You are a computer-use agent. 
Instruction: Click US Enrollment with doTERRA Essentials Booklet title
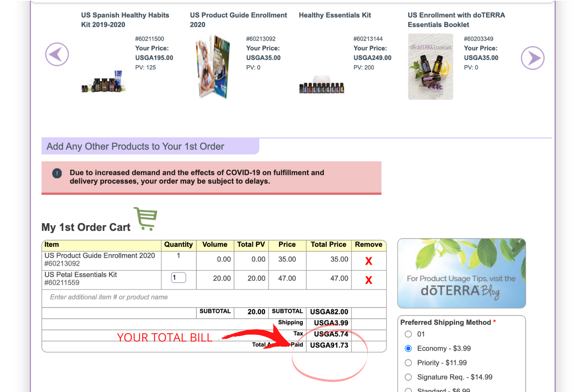click(x=456, y=20)
